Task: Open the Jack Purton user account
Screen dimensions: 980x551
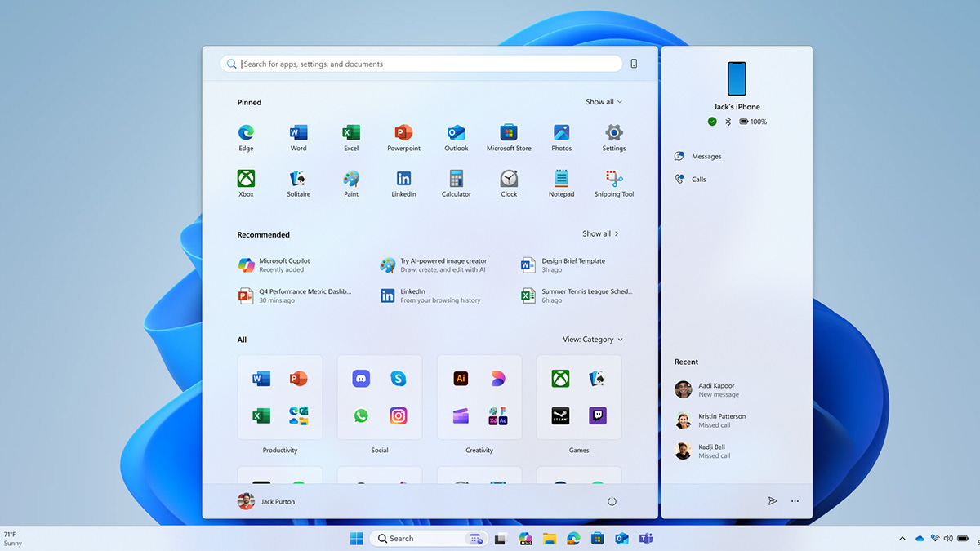Action: [266, 501]
